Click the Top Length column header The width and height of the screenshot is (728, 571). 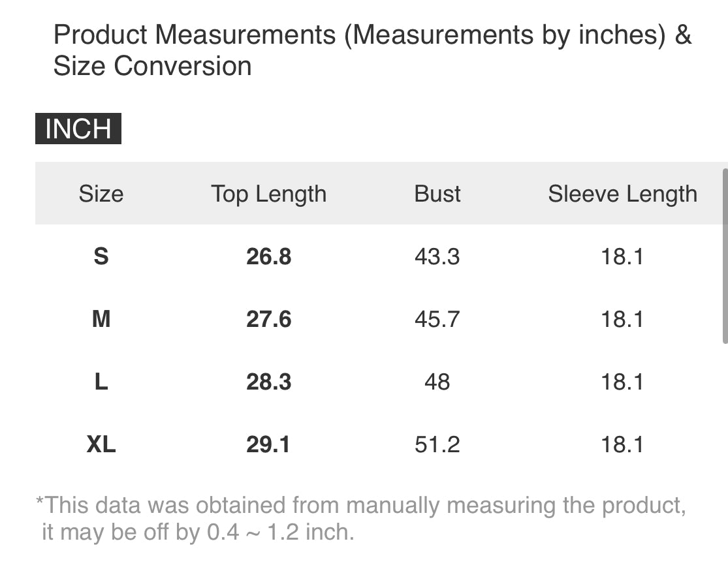[268, 194]
